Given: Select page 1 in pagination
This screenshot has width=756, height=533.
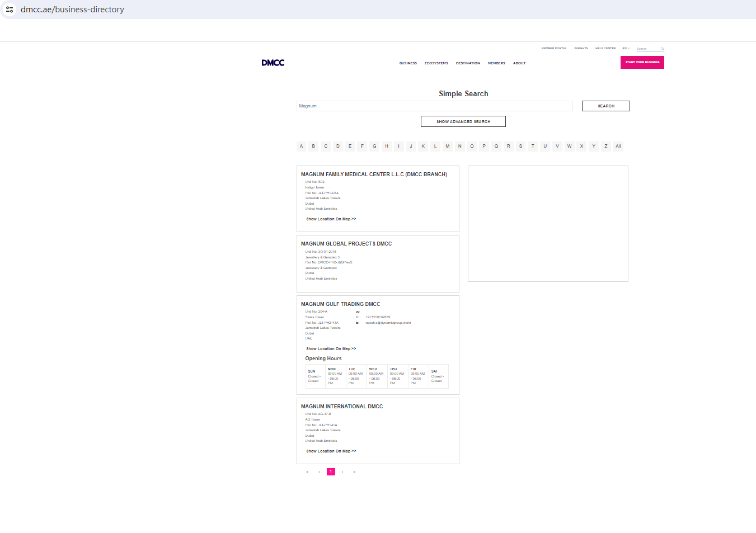Looking at the screenshot, I should (331, 472).
